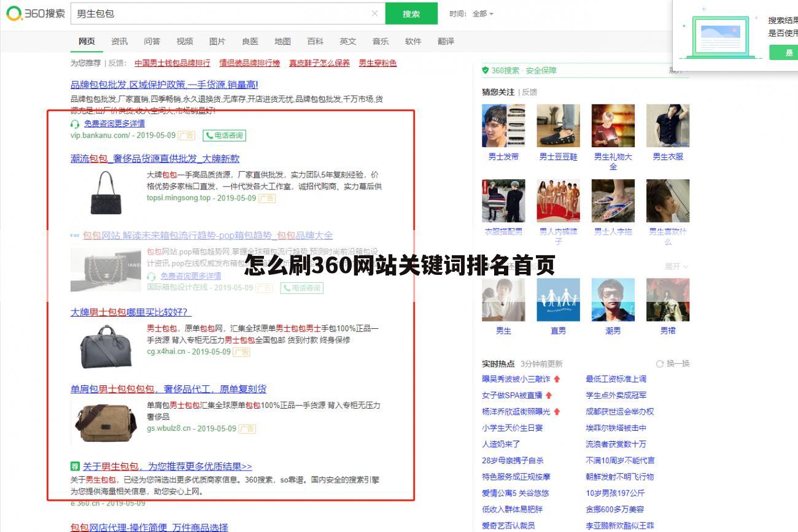Open link 关于男生包包,为您推荐更多优质结果
798x532 pixels.
coord(168,466)
